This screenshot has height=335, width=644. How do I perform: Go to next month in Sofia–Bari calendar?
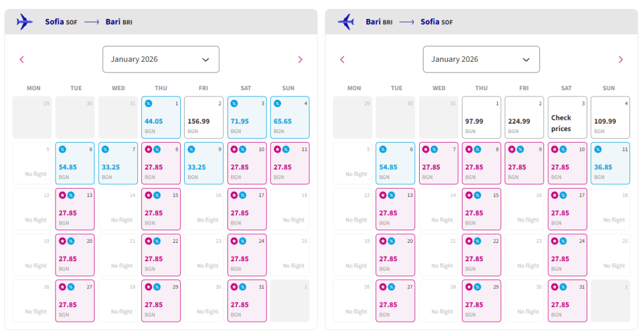(300, 60)
